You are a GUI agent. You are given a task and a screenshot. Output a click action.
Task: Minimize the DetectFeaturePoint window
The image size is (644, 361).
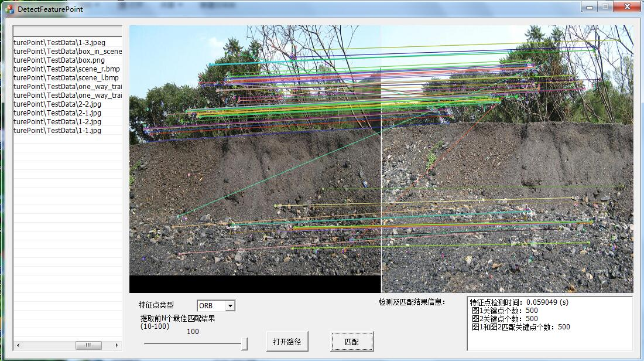point(591,8)
